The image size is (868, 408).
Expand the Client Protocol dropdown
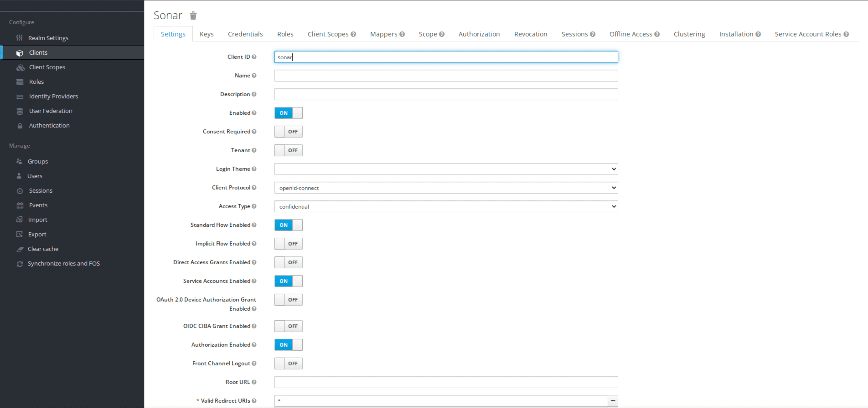tap(446, 188)
